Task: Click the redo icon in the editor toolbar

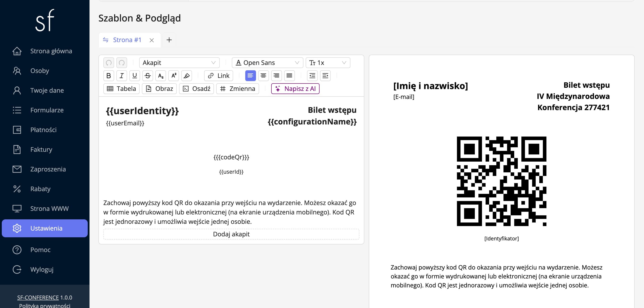Action: pyautogui.click(x=122, y=62)
